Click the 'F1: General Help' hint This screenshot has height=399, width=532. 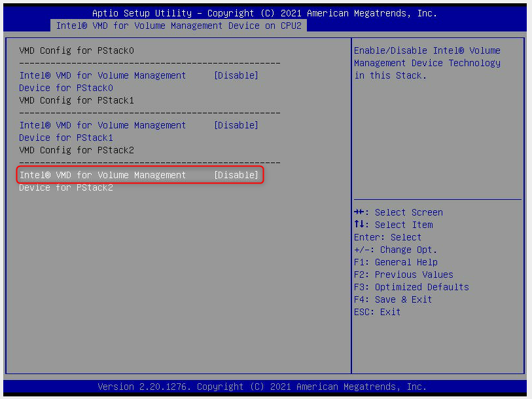point(396,262)
